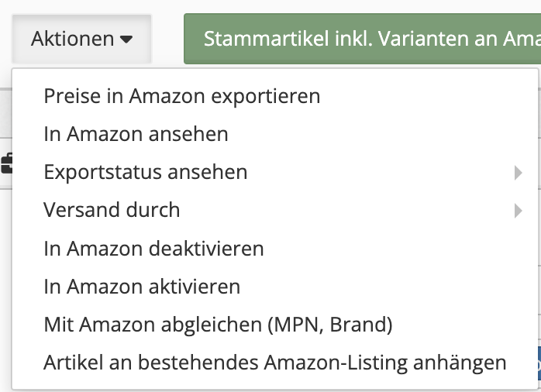Image resolution: width=541 pixels, height=392 pixels.
Task: Open Exportstatus ansehen menu entry
Action: click(x=275, y=172)
